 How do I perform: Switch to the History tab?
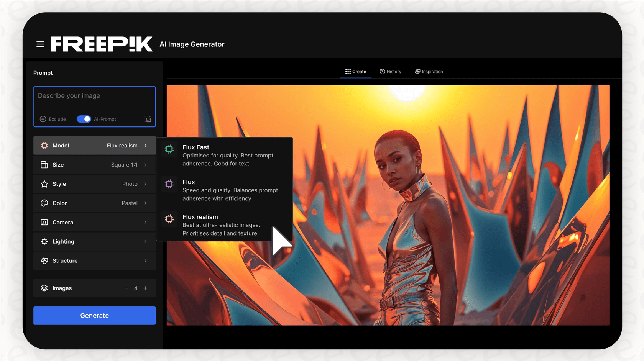pyautogui.click(x=390, y=72)
